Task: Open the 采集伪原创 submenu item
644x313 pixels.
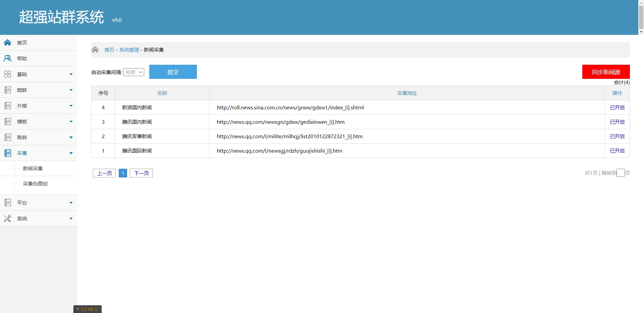Action: point(35,184)
